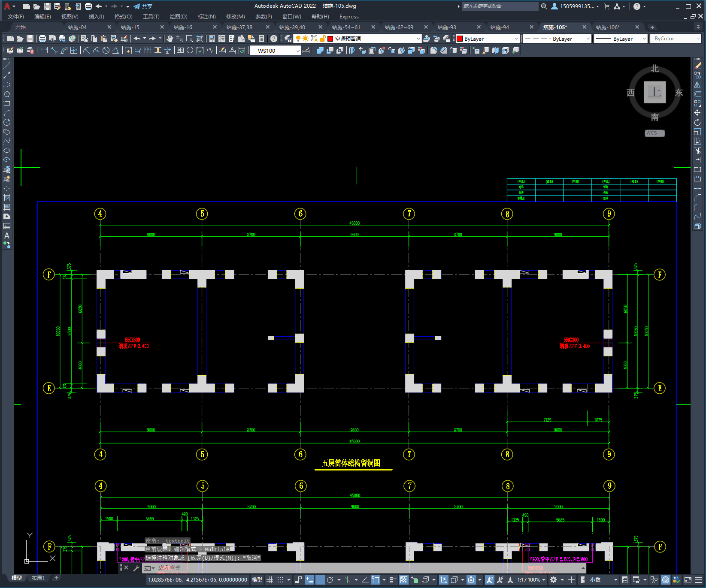This screenshot has width=706, height=588.
Task: Switch to the 布局1 layout tab
Action: tap(38, 578)
